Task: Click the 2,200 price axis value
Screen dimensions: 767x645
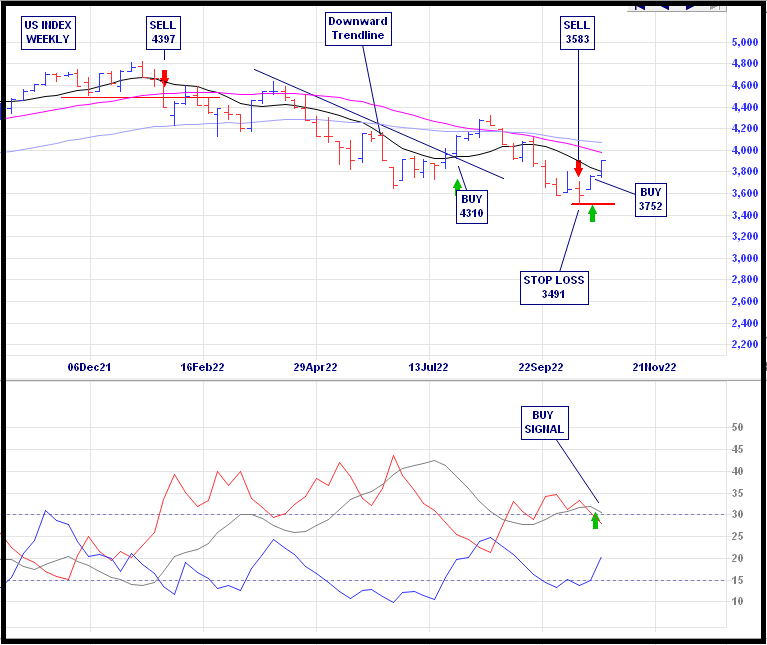Action: click(745, 344)
